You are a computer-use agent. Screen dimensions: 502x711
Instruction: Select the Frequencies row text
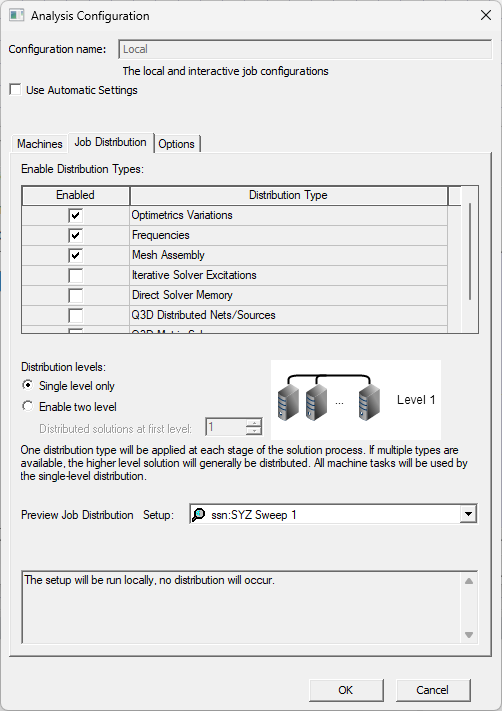coord(161,235)
